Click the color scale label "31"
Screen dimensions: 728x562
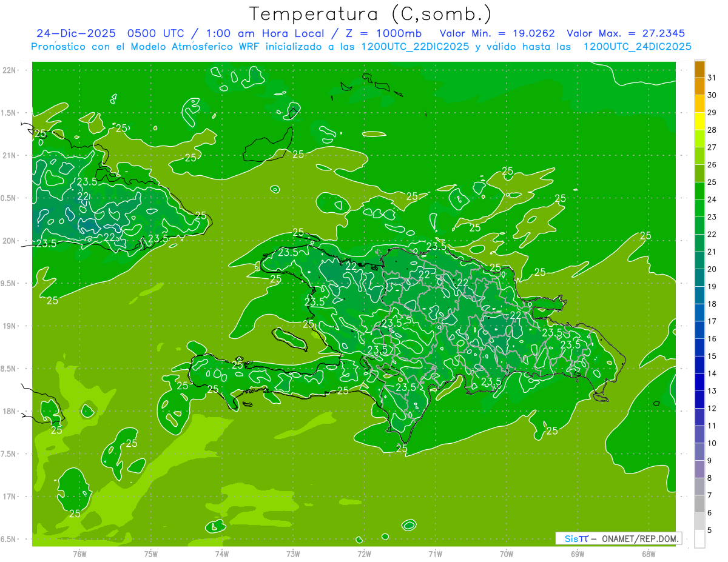712,77
